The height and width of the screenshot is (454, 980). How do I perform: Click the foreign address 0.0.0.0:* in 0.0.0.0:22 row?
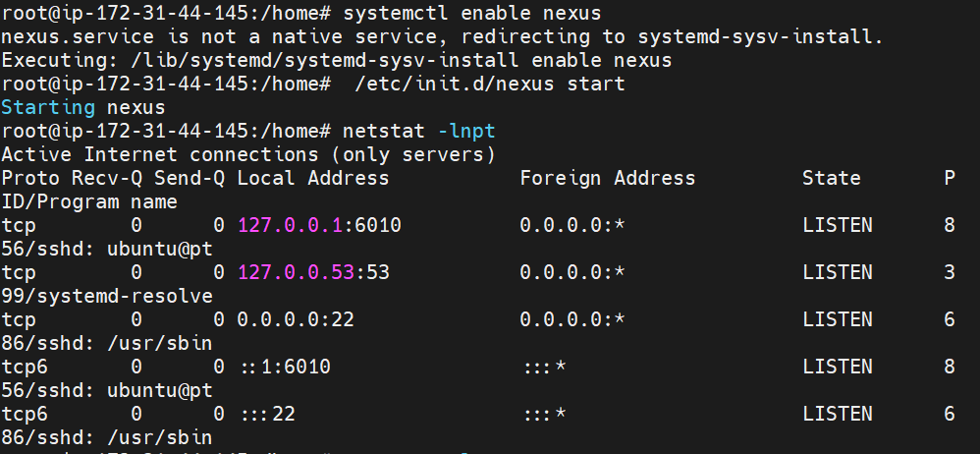(x=572, y=319)
